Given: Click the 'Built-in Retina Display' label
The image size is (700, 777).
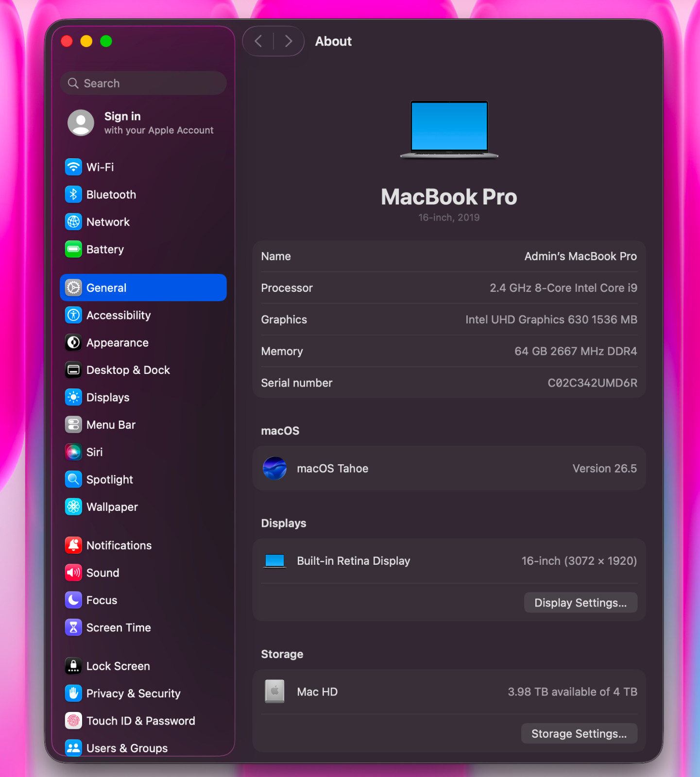Looking at the screenshot, I should (x=354, y=561).
